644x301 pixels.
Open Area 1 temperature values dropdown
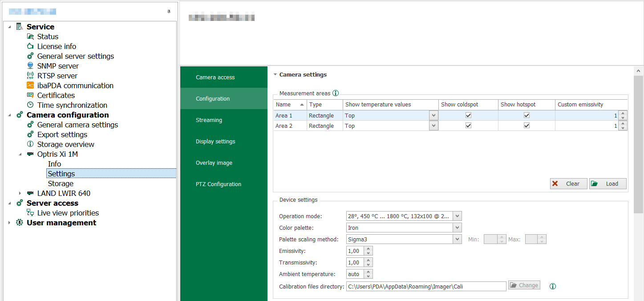pos(433,115)
